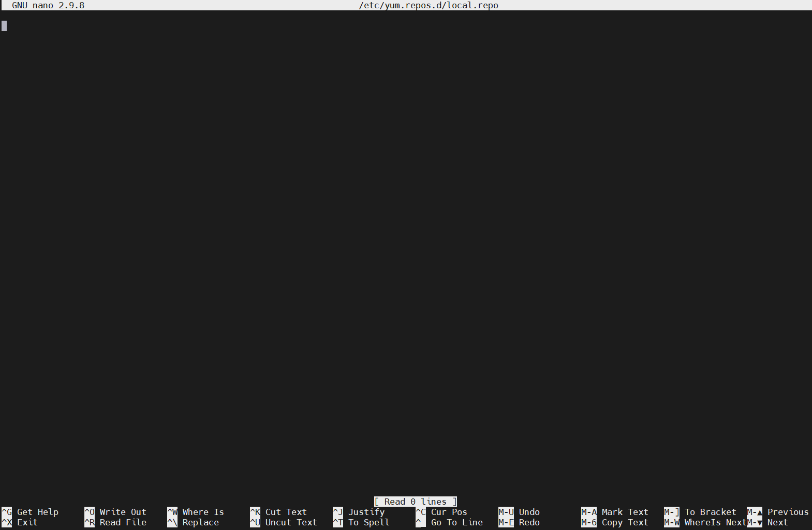Select the Previous shortcut label

pos(788,512)
